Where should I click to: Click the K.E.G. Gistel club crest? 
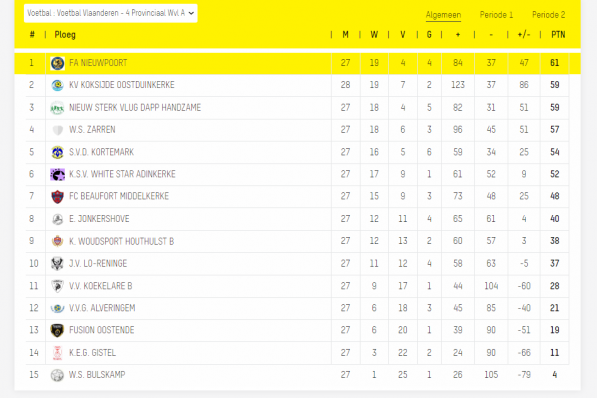(x=57, y=353)
